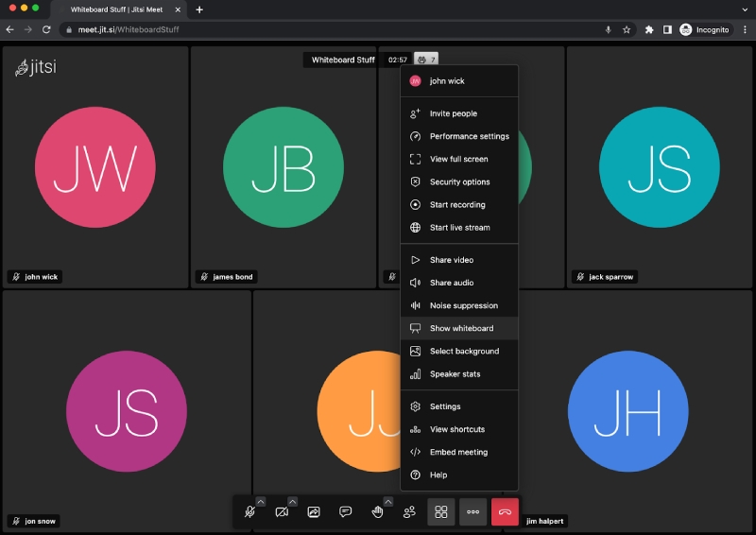Click the browser forward arrow
Viewport: 756px width, 535px height.
(x=28, y=29)
